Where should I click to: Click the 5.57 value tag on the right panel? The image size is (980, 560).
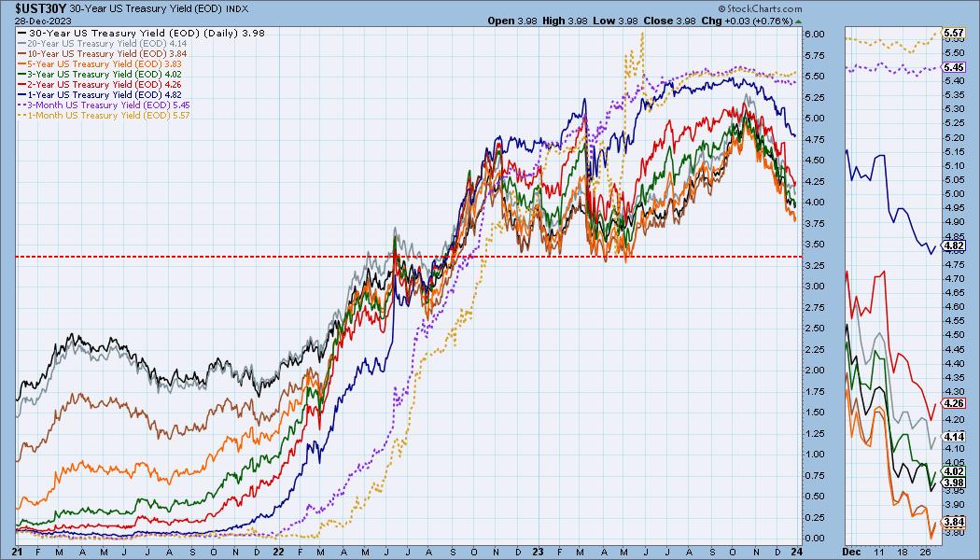(x=954, y=33)
